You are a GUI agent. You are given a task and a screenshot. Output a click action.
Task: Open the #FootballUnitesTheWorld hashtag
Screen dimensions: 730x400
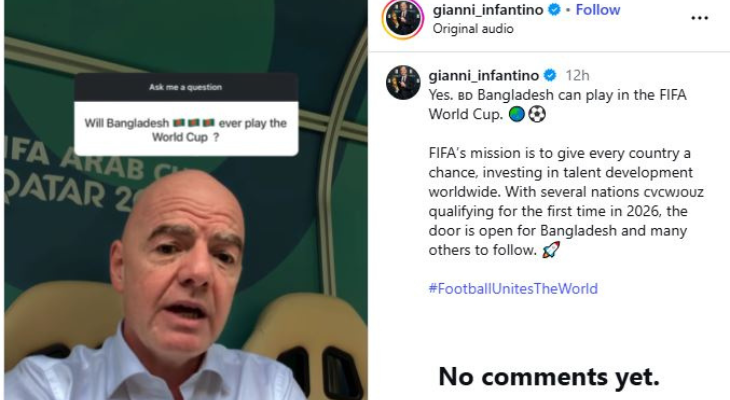coord(513,289)
